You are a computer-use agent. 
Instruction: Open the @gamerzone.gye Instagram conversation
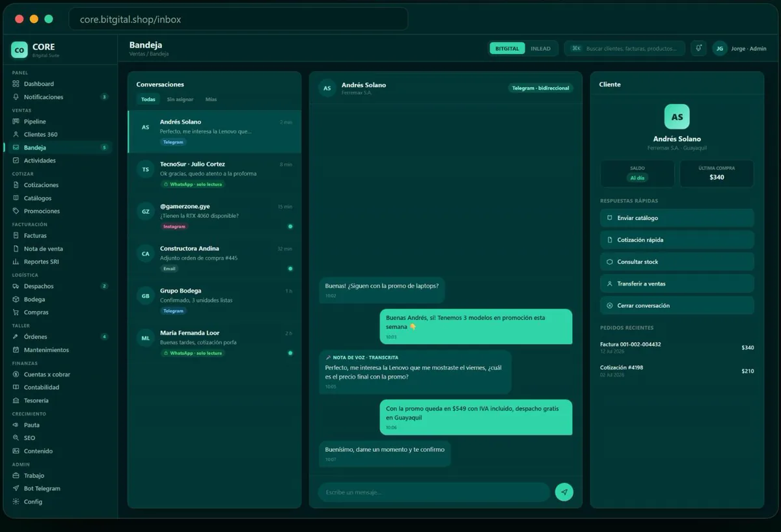[215, 217]
